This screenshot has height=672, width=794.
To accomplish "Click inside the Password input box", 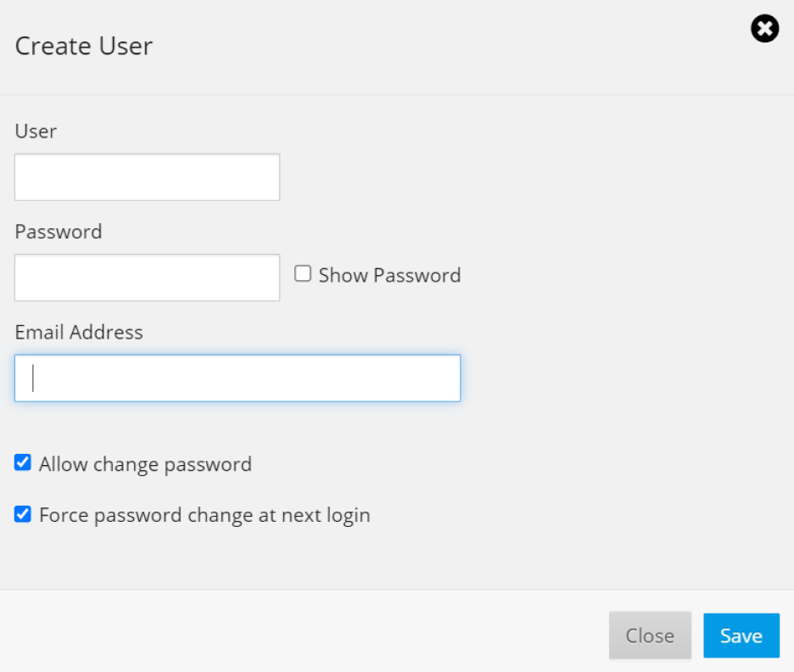I will click(147, 277).
